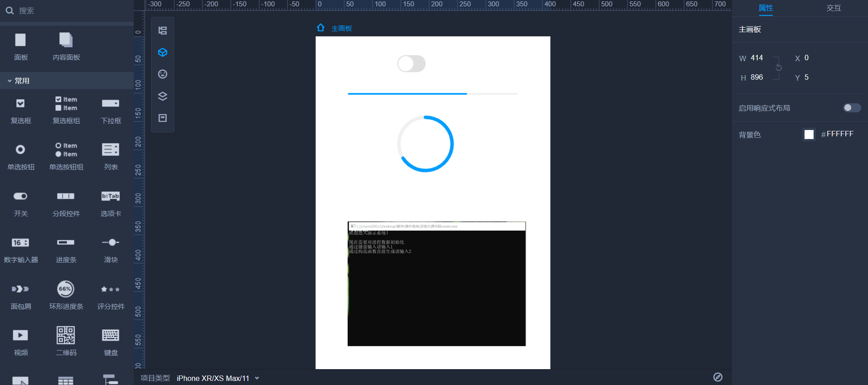
Task: Select the 内容面板 content panel component
Action: tap(66, 46)
